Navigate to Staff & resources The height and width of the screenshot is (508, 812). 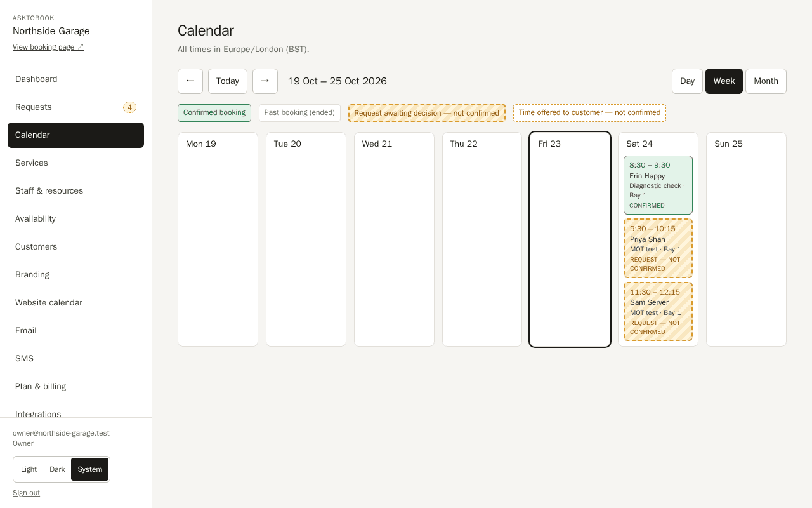point(75,191)
